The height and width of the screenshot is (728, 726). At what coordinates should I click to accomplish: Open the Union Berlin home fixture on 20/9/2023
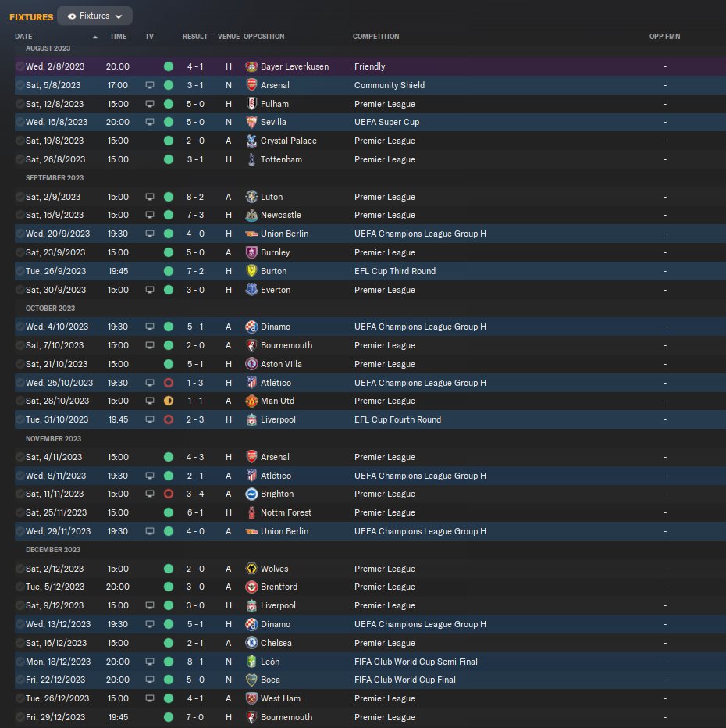[284, 234]
